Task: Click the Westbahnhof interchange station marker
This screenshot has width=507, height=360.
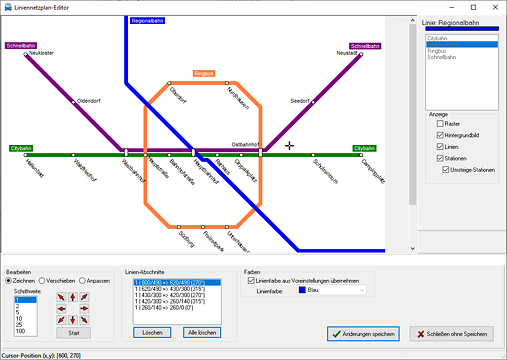Action: click(x=126, y=153)
